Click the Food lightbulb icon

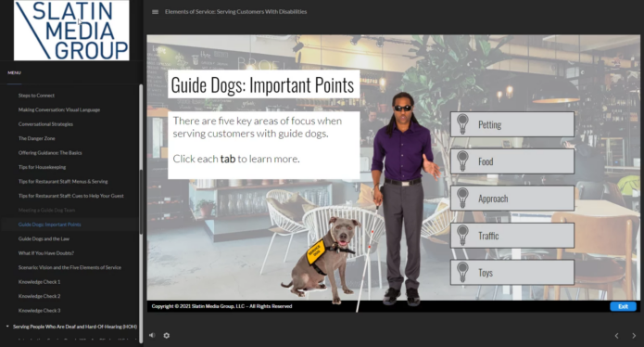click(463, 161)
